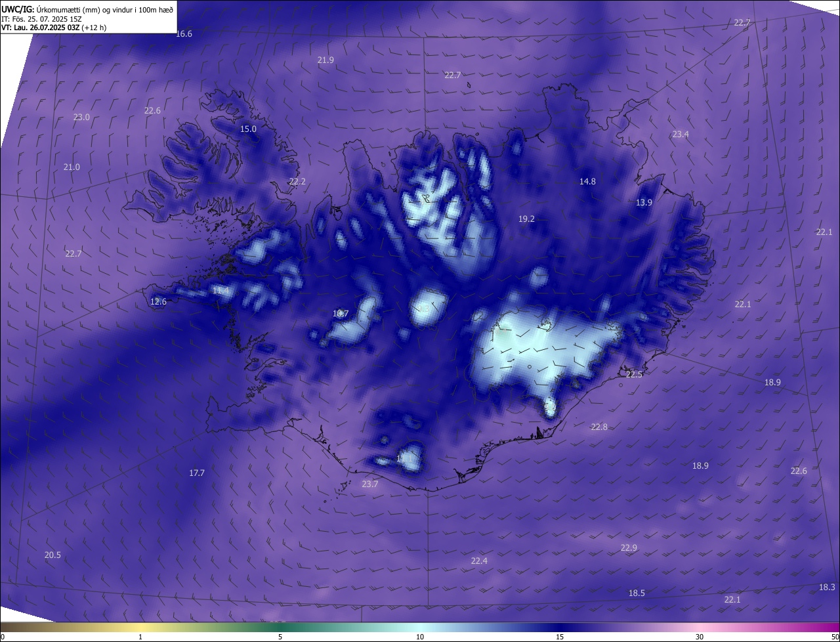Click the 10.7 value label
This screenshot has height=642, width=840.
tap(341, 314)
